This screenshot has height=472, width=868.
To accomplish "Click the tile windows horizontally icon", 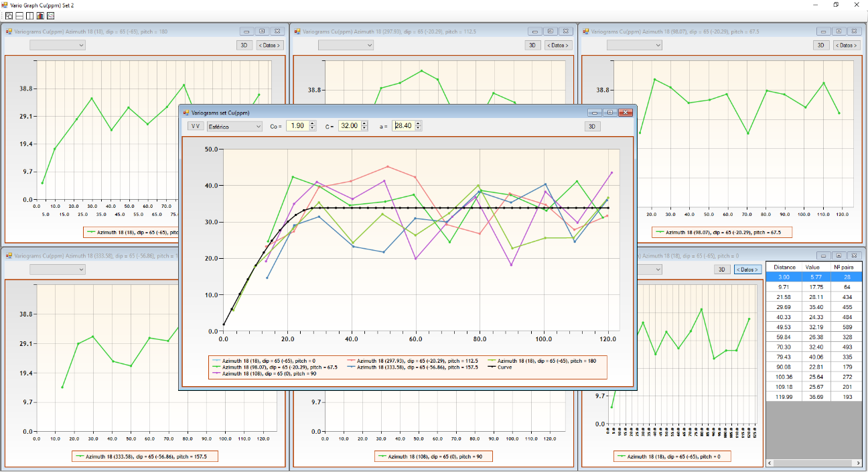I will click(x=19, y=15).
